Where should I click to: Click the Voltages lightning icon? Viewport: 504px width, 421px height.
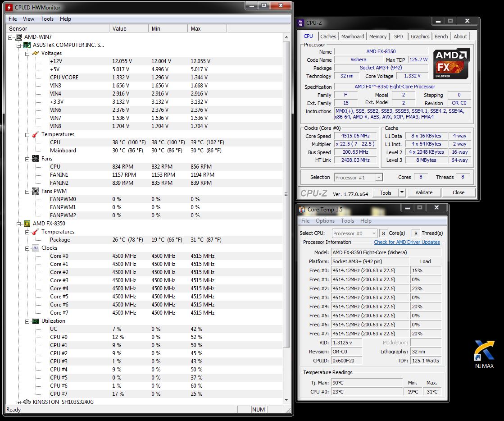click(36, 53)
